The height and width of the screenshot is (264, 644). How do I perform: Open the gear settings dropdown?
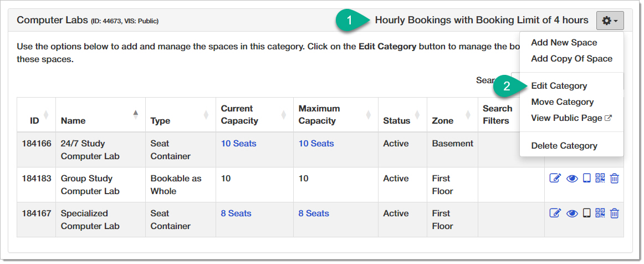(610, 21)
